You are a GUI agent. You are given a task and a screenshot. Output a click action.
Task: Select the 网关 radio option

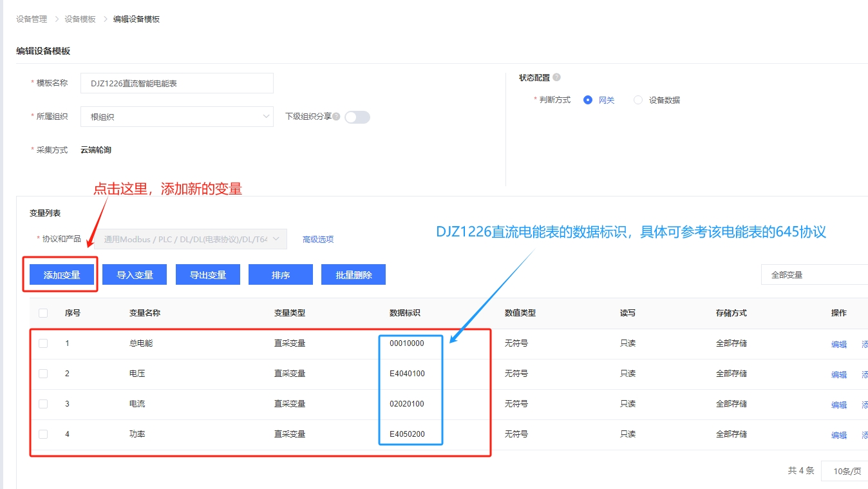tap(588, 100)
